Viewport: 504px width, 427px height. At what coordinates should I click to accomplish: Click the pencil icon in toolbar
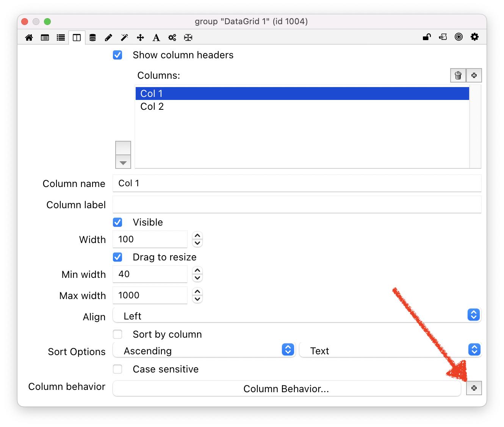tap(108, 37)
